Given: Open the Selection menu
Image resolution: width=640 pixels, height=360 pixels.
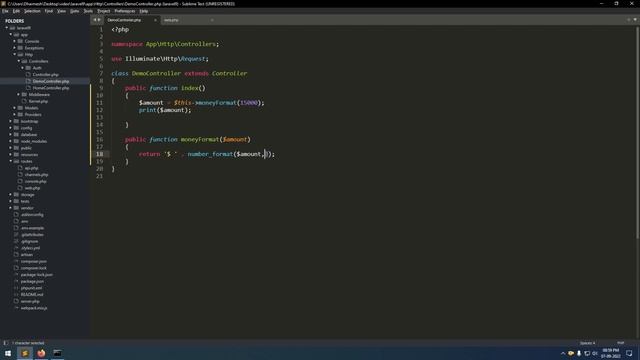Looking at the screenshot, I should point(32,11).
